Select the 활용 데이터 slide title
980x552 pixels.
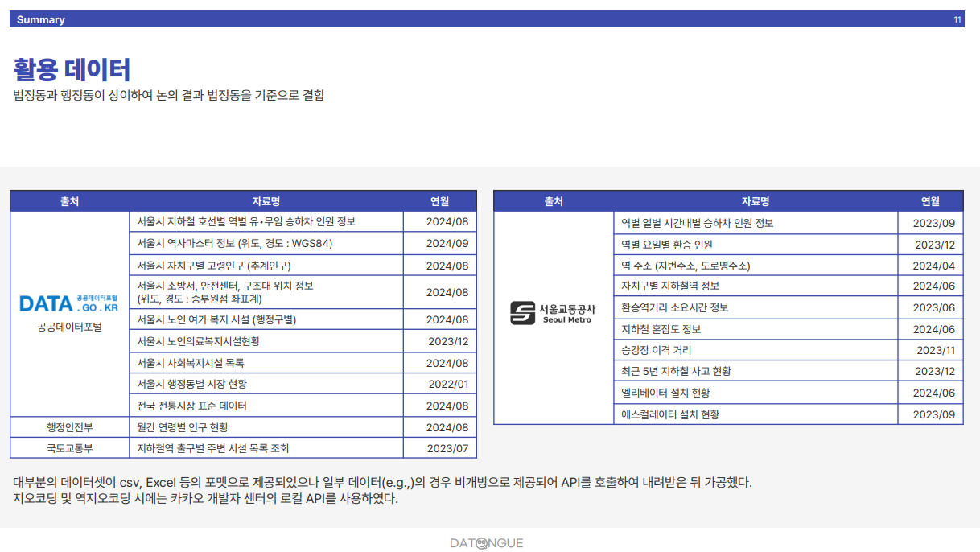[x=72, y=70]
